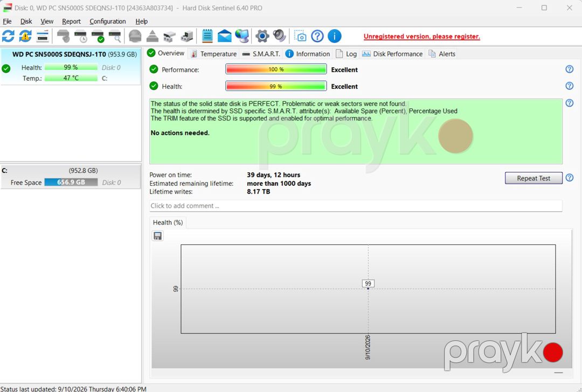Switch to the Information tab
This screenshot has height=392, width=582.
pos(308,54)
